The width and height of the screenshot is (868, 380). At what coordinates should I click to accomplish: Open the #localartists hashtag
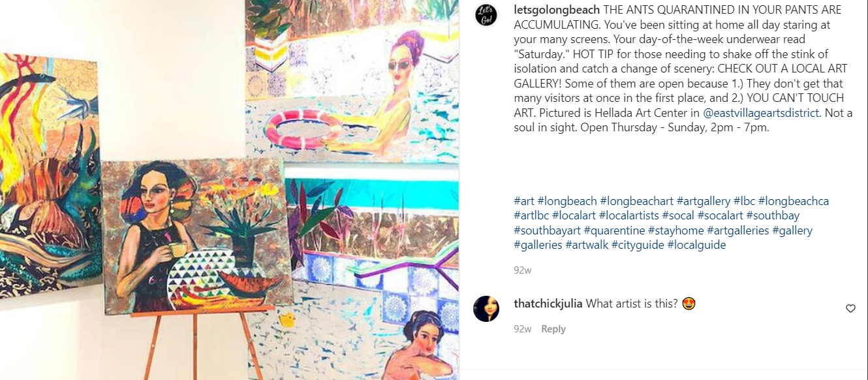point(628,215)
